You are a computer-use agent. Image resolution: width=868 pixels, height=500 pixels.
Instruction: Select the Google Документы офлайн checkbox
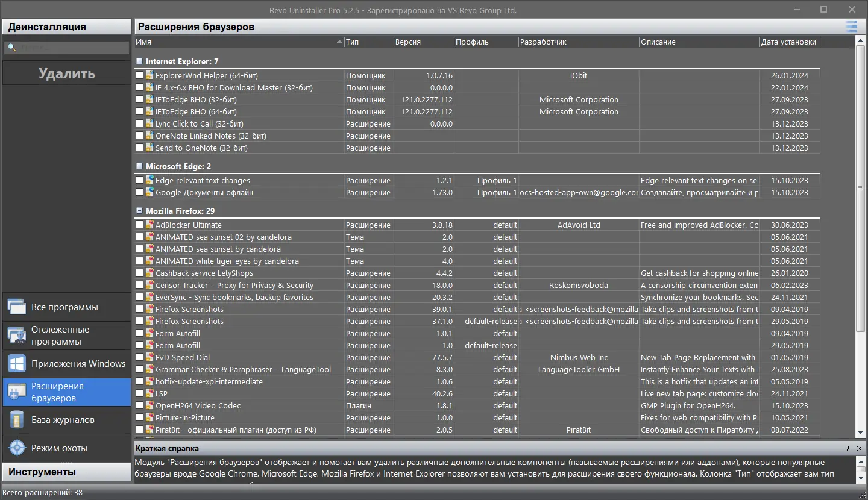tap(140, 192)
